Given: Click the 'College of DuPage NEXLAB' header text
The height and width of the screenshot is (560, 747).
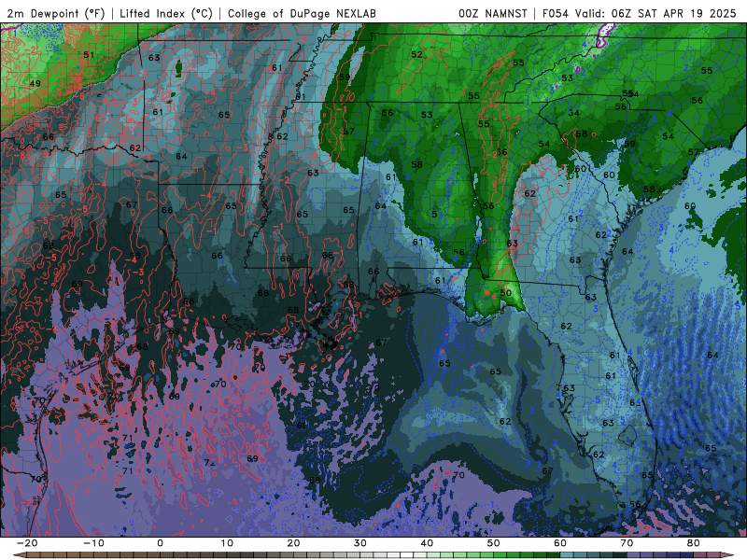Looking at the screenshot, I should [x=302, y=13].
